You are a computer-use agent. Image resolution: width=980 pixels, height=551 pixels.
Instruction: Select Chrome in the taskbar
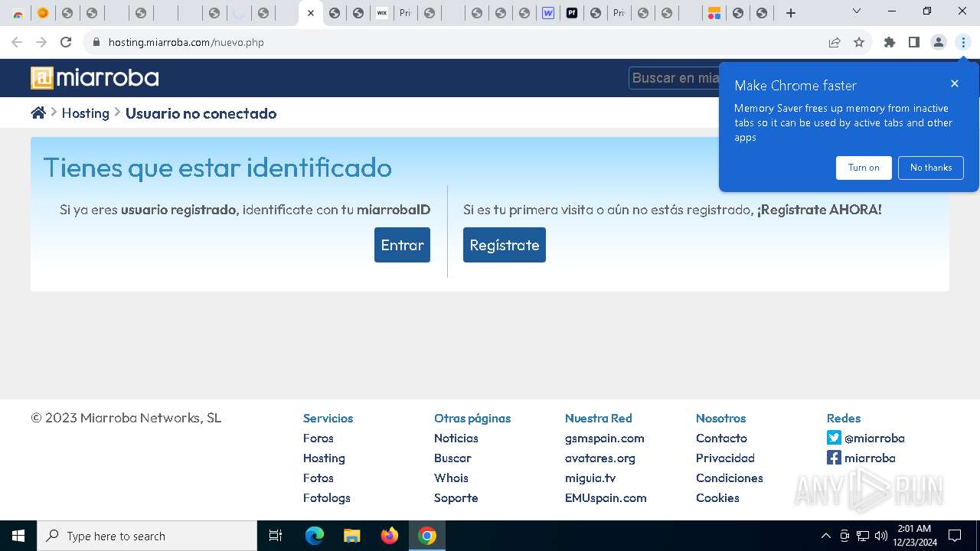(427, 536)
